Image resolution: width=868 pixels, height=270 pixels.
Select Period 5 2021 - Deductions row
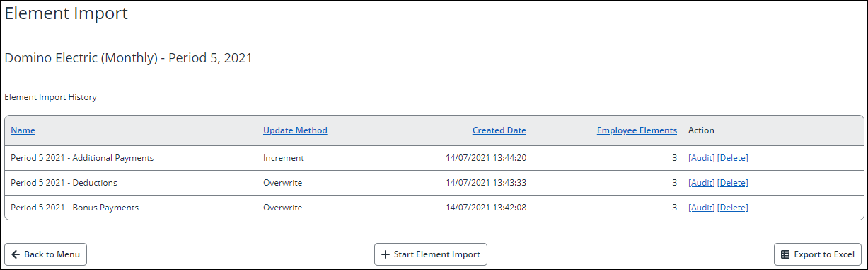tap(434, 183)
